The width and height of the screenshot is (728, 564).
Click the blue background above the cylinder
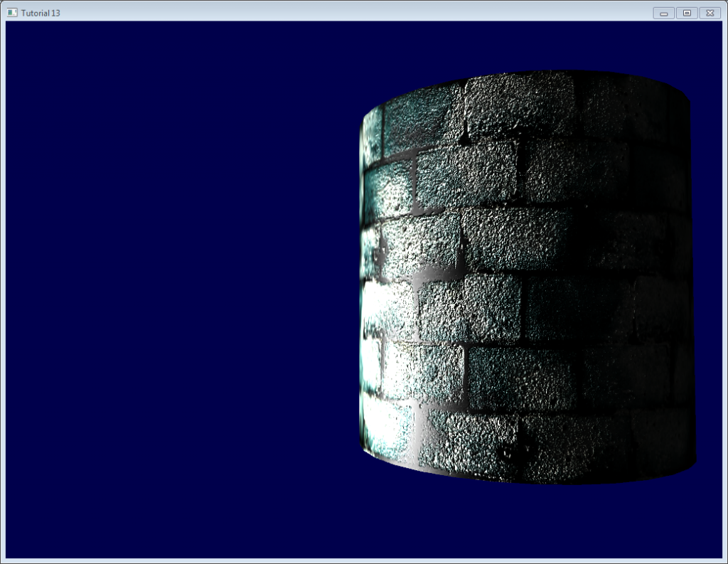526,43
